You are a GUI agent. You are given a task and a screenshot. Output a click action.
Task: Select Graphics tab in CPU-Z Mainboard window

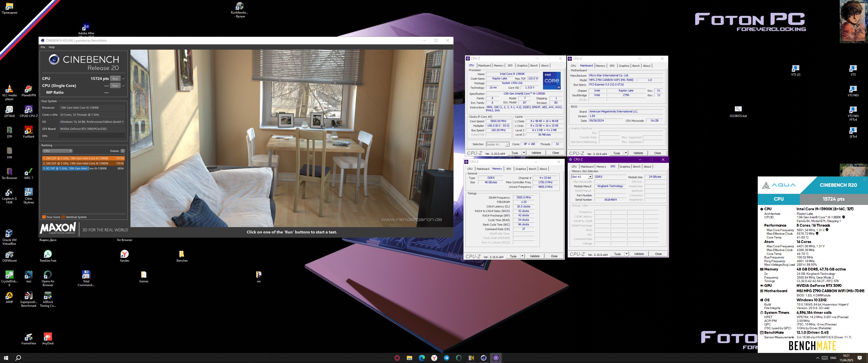point(624,66)
